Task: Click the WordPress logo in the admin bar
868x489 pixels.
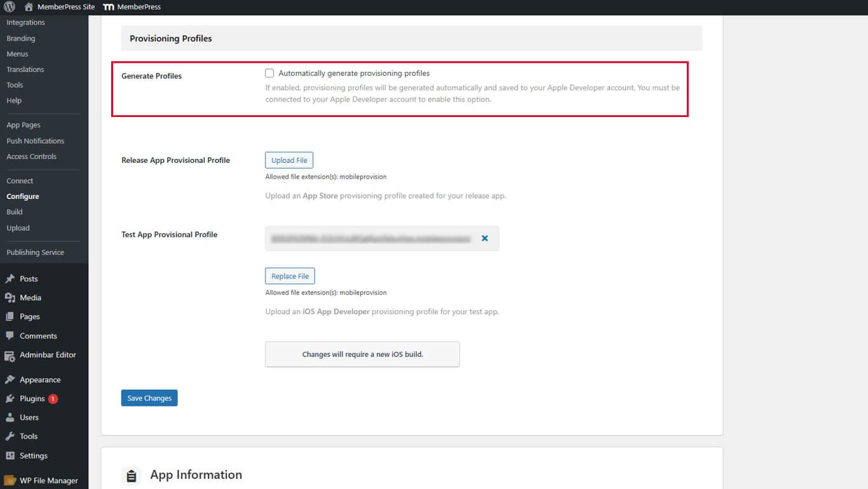Action: pos(8,7)
